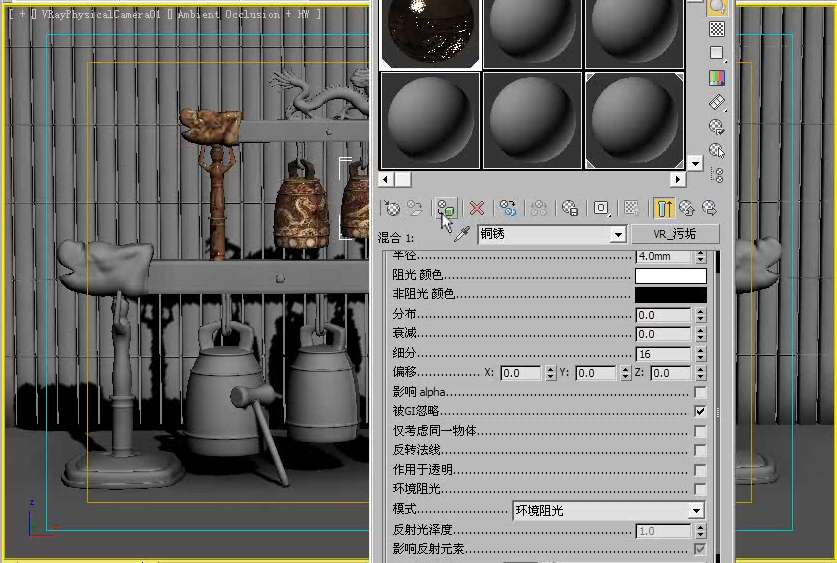Open 模式 环境阻光 dropdown
This screenshot has height=563, width=837.
(x=609, y=511)
